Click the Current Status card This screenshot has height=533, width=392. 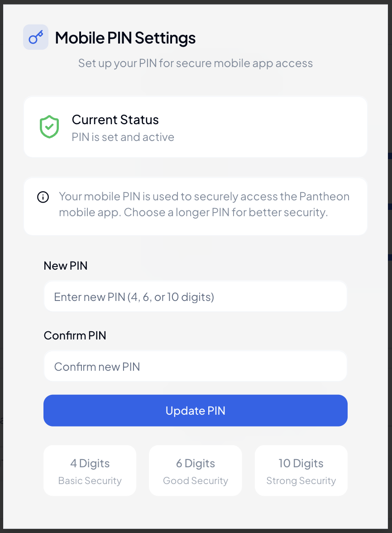click(x=195, y=127)
